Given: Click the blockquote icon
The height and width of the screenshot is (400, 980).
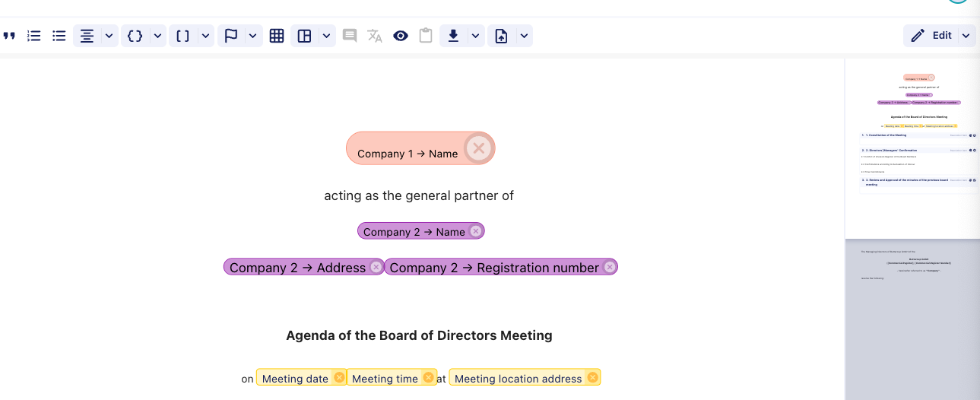Looking at the screenshot, I should point(9,36).
